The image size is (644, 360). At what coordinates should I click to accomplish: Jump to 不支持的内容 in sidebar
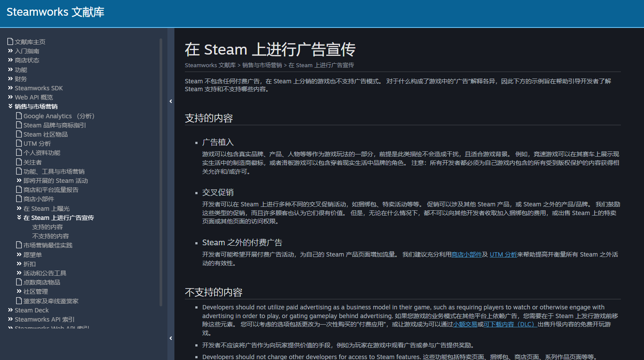click(x=51, y=236)
